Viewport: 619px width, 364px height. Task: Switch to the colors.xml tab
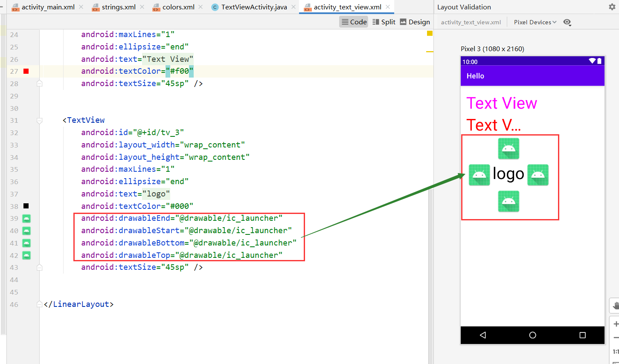click(x=174, y=7)
